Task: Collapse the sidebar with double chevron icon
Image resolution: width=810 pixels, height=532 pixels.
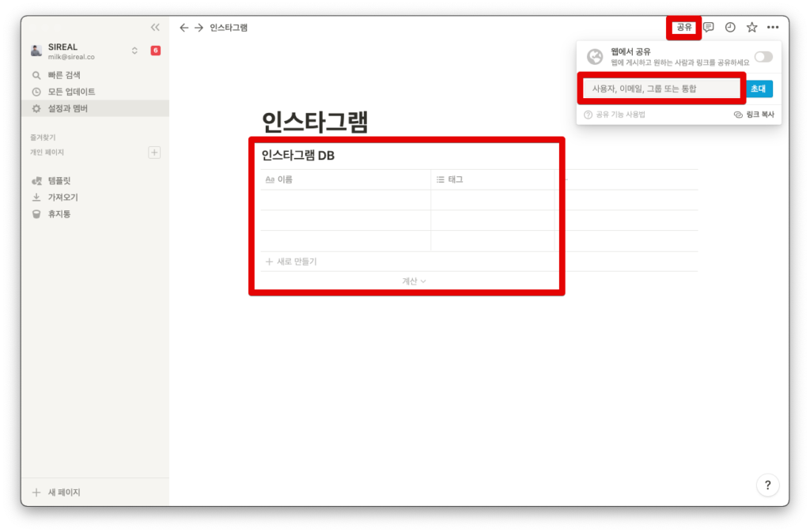Action: [155, 28]
